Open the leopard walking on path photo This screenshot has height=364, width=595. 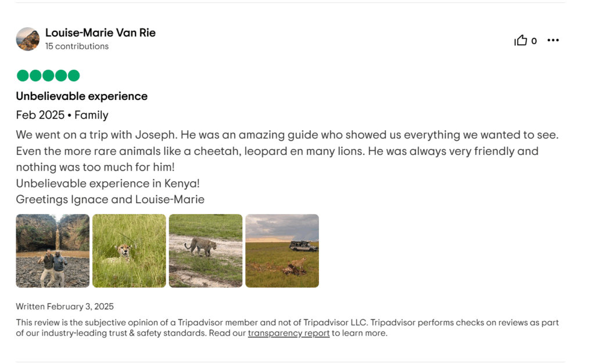[x=206, y=251]
